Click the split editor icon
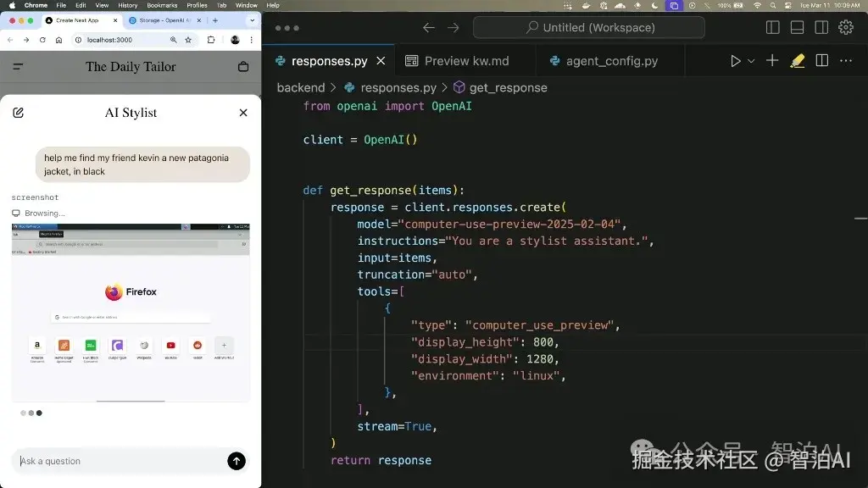Screen dimensions: 868x488 point(822,60)
